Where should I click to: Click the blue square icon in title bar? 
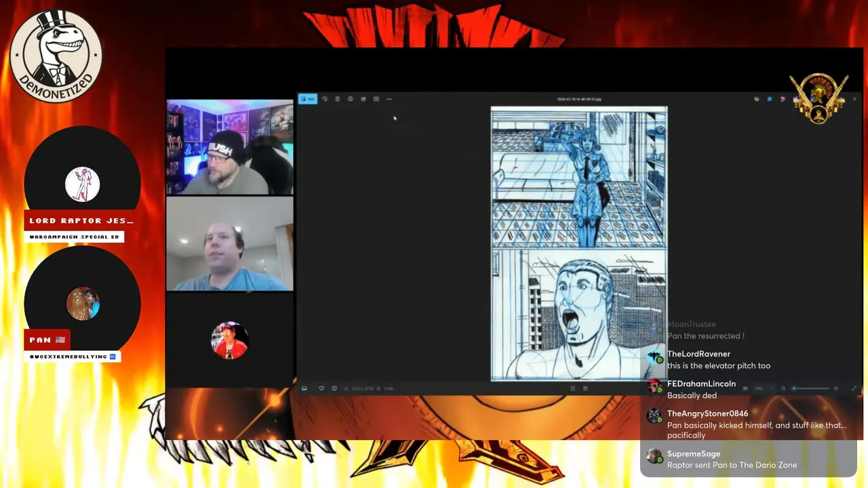pos(770,99)
